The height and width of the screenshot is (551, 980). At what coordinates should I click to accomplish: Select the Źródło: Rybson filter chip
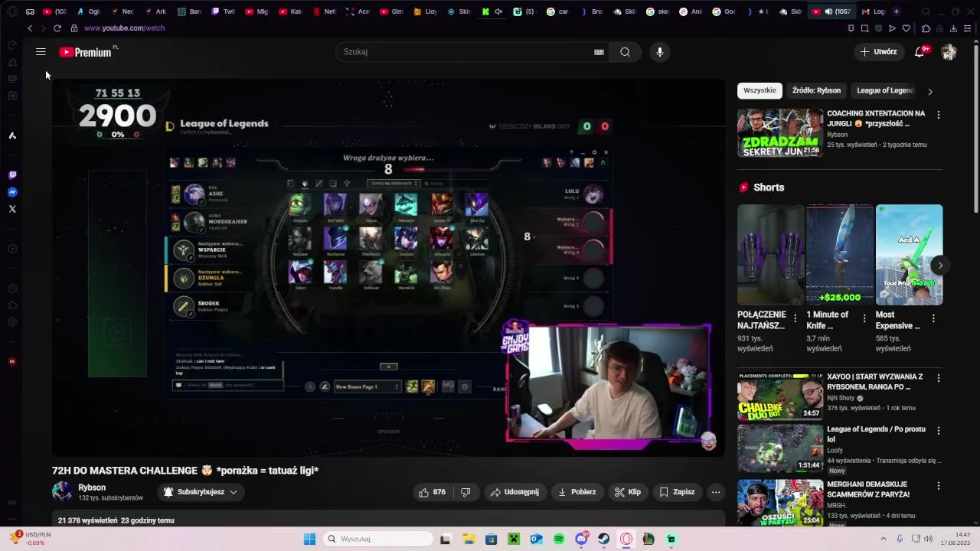click(816, 91)
